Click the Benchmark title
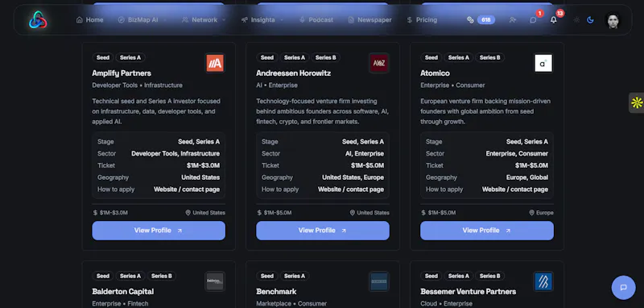Screen dimensions: 644x308 [x=276, y=292]
